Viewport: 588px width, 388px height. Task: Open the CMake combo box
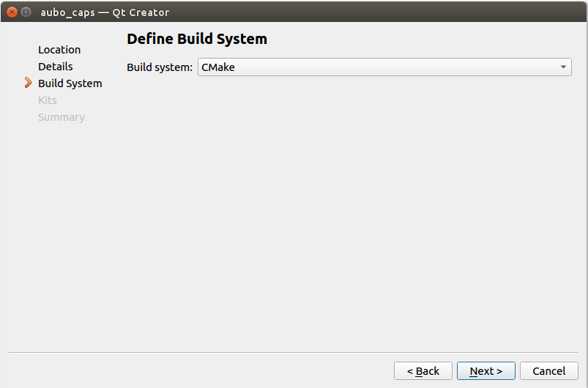384,67
